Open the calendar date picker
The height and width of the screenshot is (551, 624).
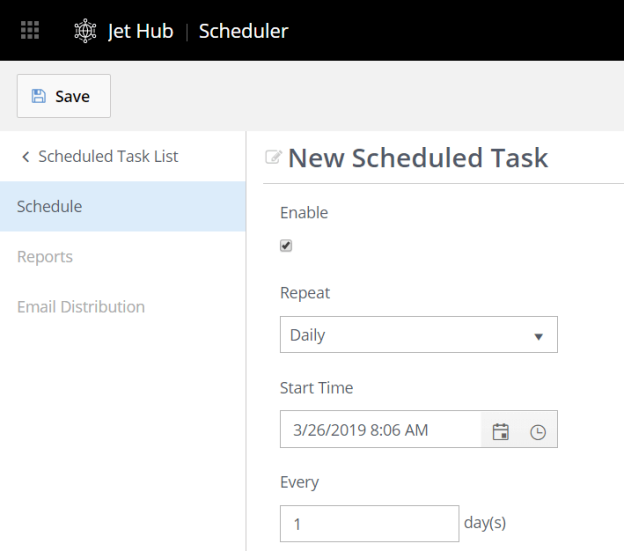click(501, 431)
